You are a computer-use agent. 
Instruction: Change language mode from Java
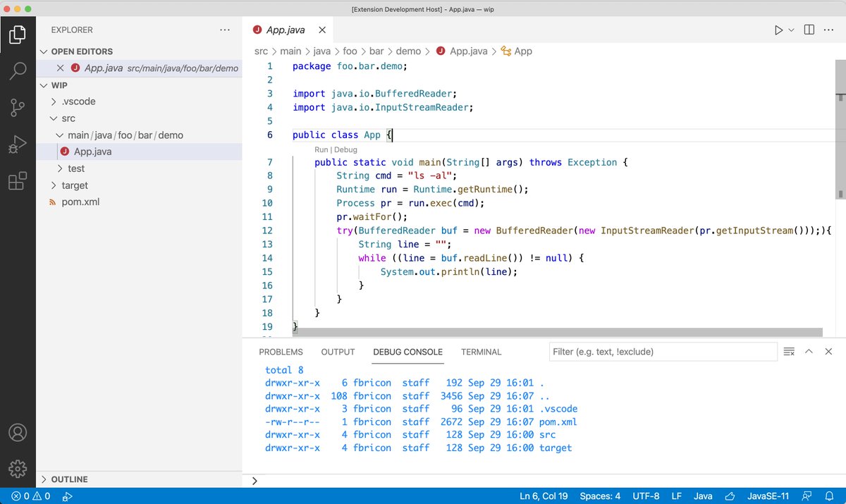[703, 496]
